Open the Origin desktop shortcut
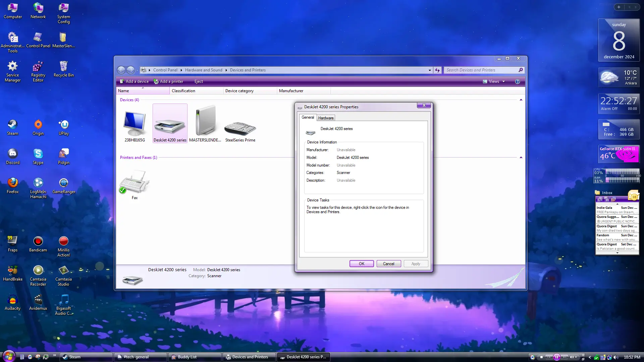Viewport: 644px width, 362px height. [x=38, y=128]
